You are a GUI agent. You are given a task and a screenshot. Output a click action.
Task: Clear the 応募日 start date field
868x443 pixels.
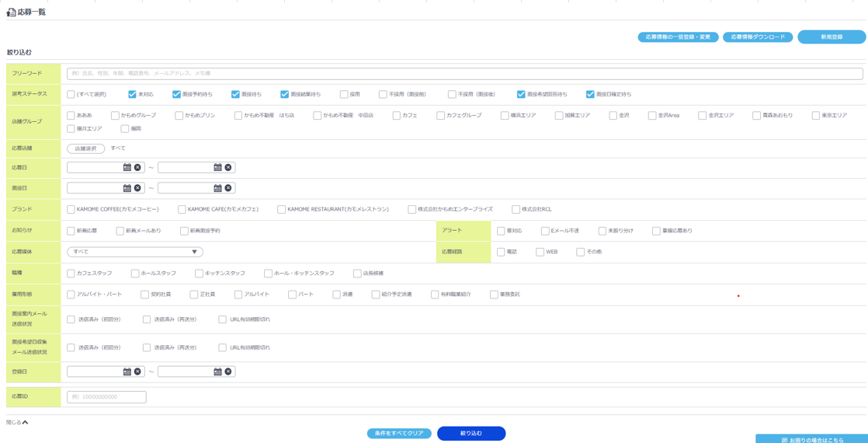[137, 167]
